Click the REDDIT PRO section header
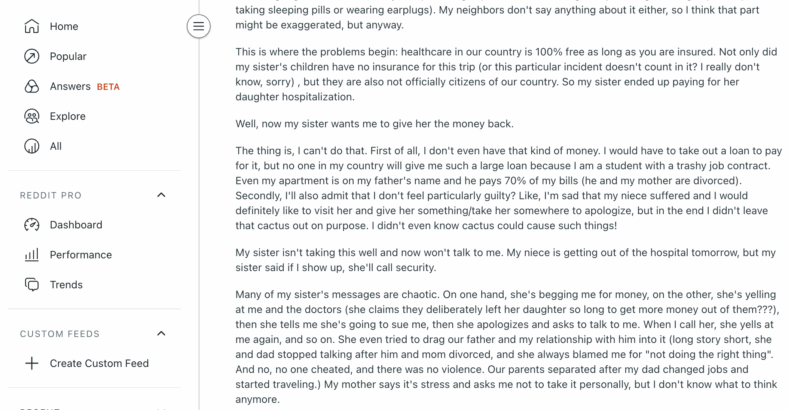Screen dimensions: 788x410 (x=51, y=195)
